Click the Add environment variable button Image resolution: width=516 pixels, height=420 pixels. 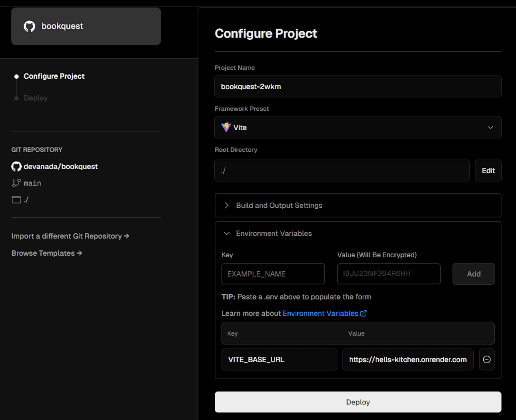pyautogui.click(x=474, y=274)
